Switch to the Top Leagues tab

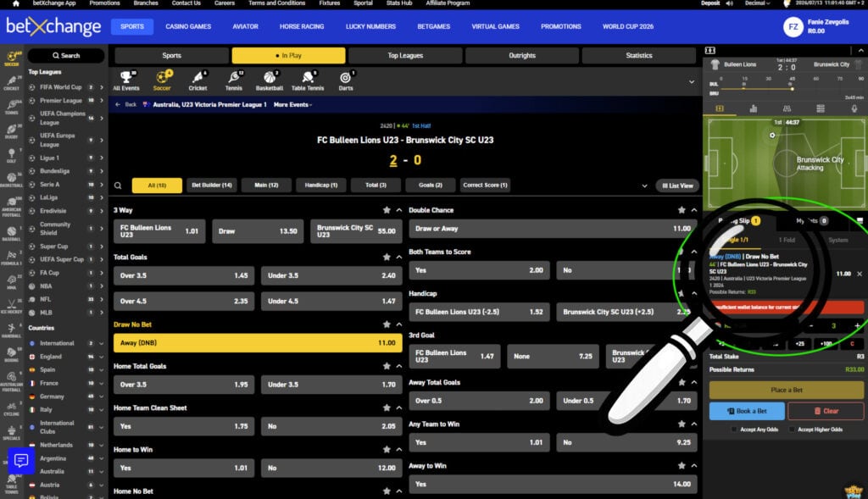point(405,55)
